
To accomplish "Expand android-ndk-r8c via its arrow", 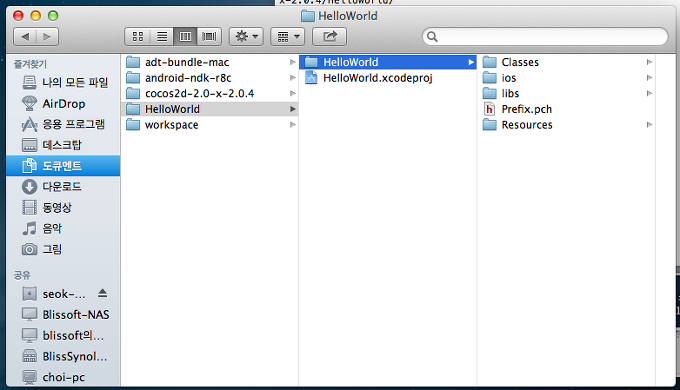I will [293, 78].
